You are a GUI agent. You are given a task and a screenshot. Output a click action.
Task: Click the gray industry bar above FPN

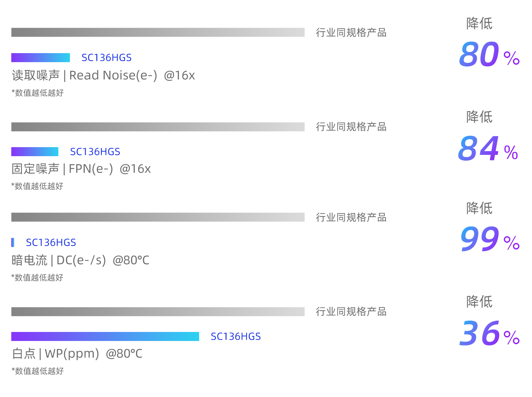[158, 127]
